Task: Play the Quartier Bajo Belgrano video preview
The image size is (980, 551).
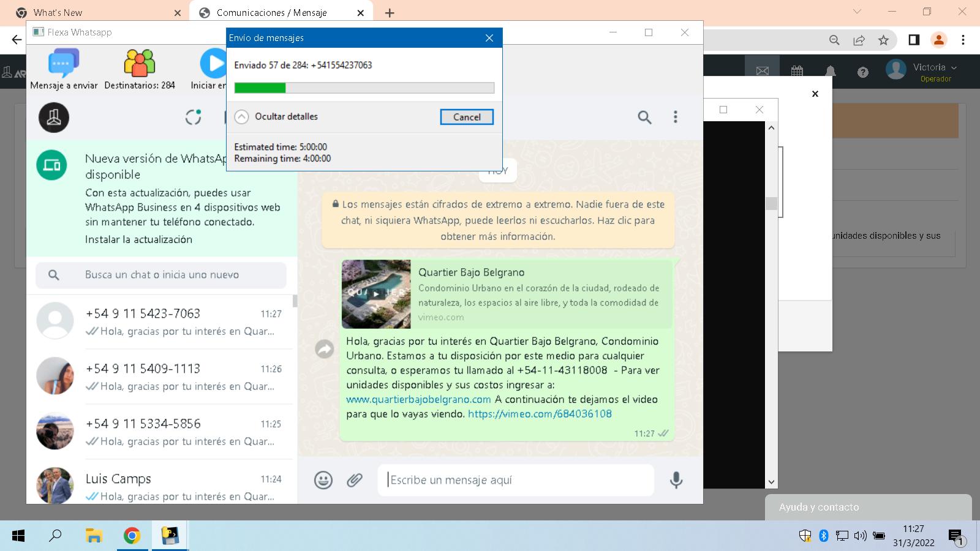Action: (x=376, y=294)
